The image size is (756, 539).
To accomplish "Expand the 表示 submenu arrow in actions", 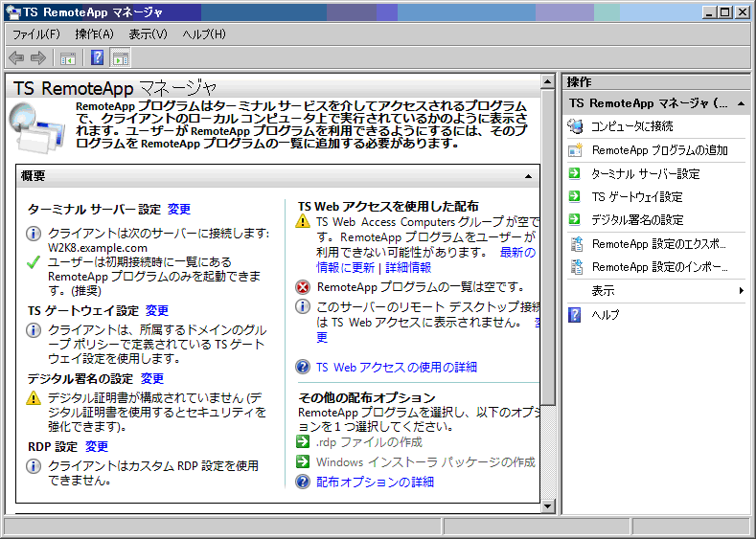I will click(x=741, y=290).
